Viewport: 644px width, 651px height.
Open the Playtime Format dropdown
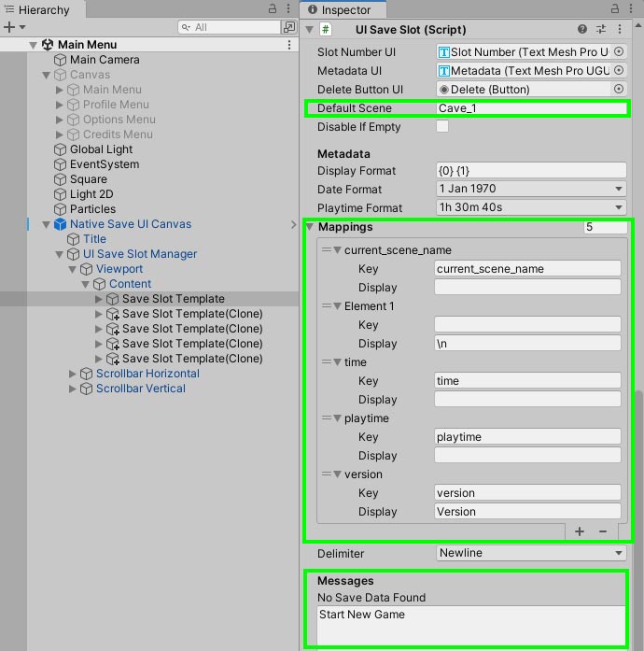coord(531,207)
